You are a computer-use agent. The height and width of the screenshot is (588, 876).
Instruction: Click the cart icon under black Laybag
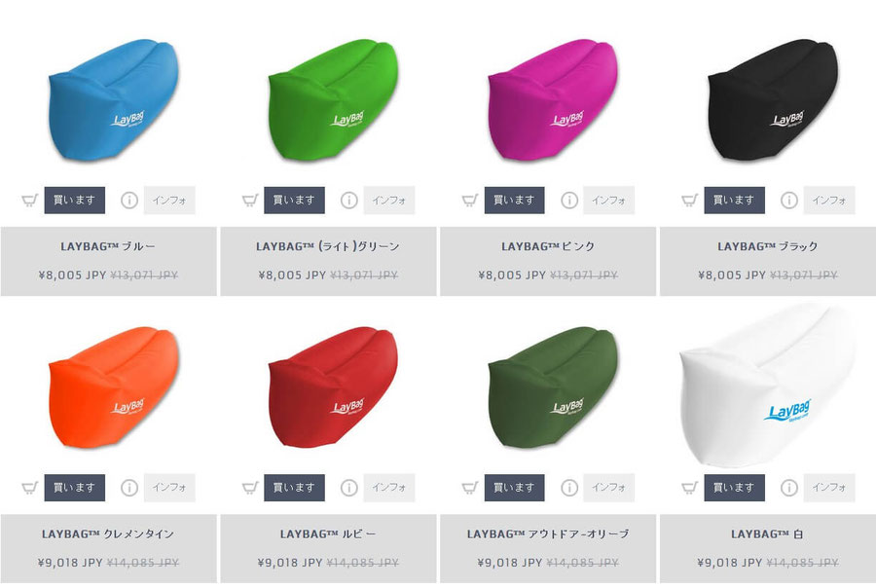click(x=690, y=201)
